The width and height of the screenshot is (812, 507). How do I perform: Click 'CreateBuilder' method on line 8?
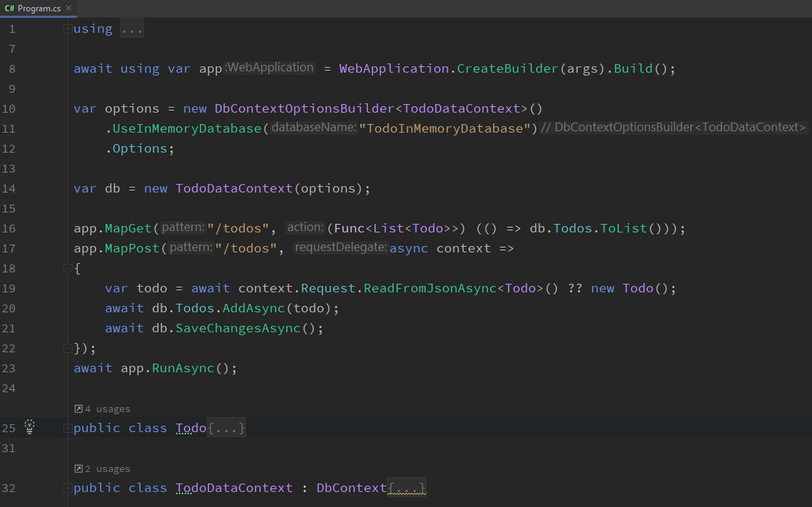507,68
